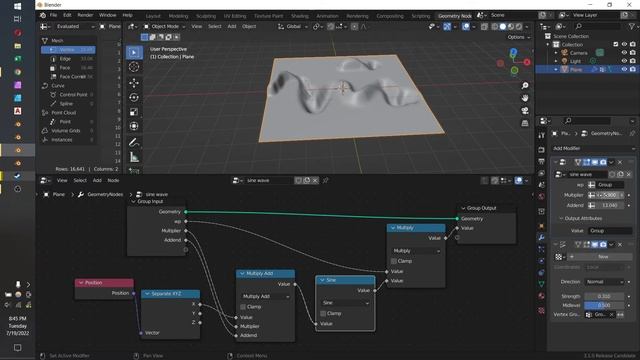Enable Clamp on Sine node
This screenshot has width=640, height=360.
pyautogui.click(x=323, y=313)
